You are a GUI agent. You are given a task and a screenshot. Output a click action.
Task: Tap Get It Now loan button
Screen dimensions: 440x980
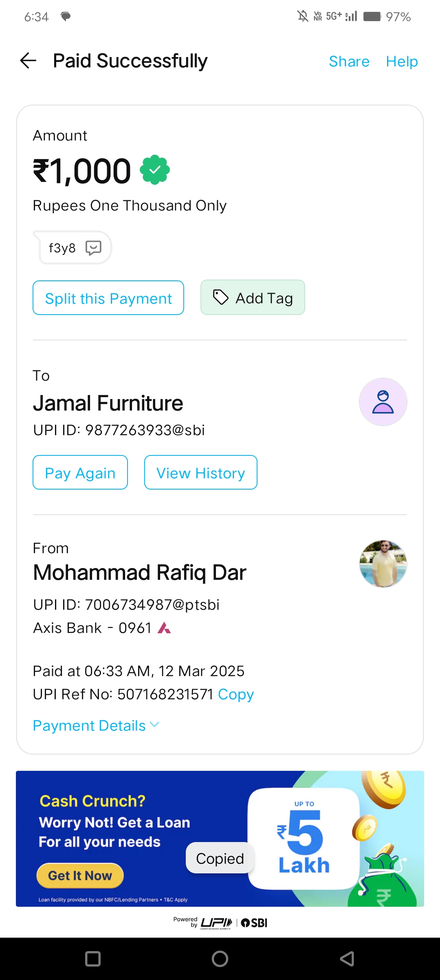click(80, 875)
